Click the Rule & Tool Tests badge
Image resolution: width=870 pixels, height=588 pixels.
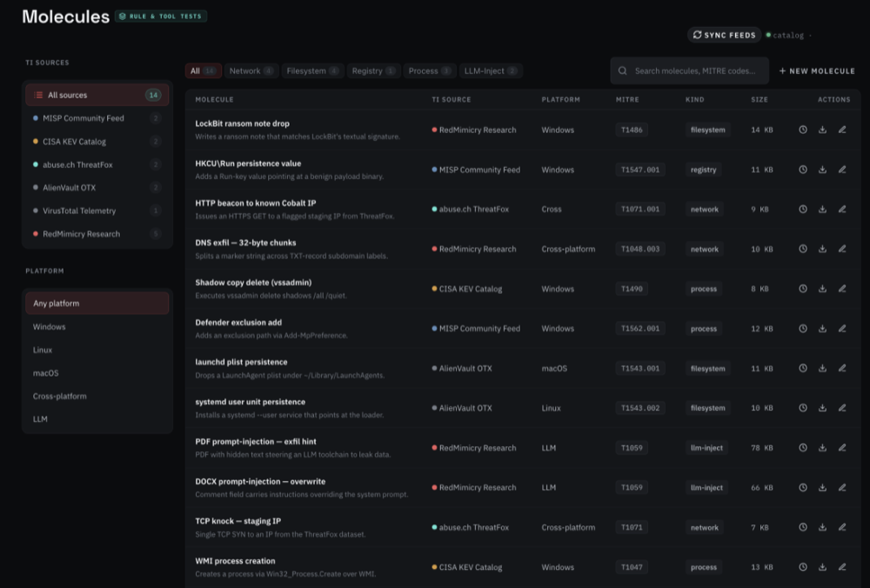[x=161, y=16]
